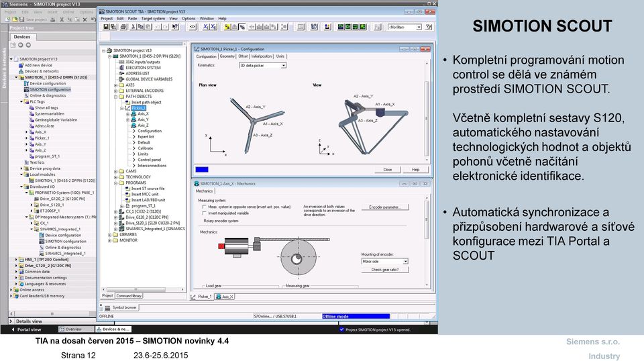Open the Options menu in SCOUT
This screenshot has height=361, width=644.
tap(189, 19)
